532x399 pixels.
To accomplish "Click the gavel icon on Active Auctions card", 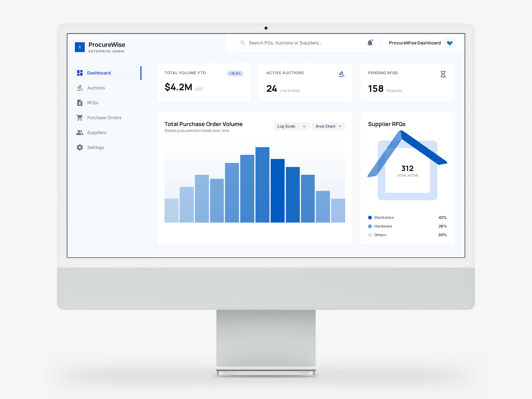I will 342,74.
